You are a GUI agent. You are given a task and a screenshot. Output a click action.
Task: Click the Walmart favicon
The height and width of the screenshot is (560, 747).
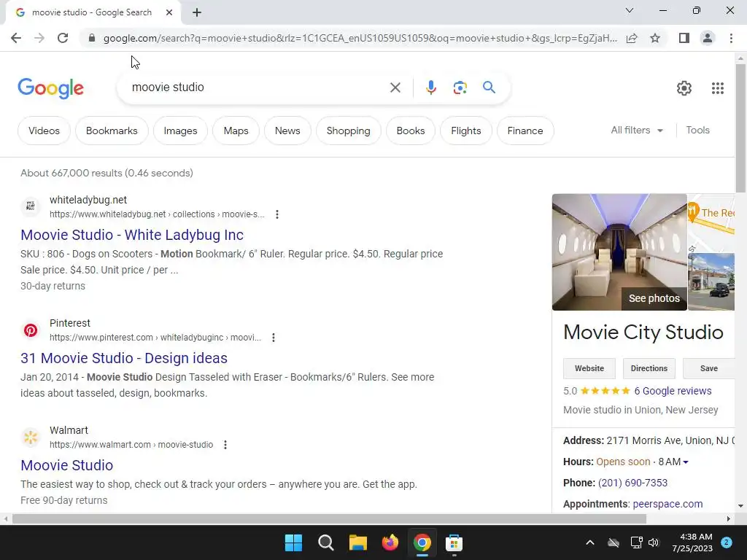click(x=31, y=437)
